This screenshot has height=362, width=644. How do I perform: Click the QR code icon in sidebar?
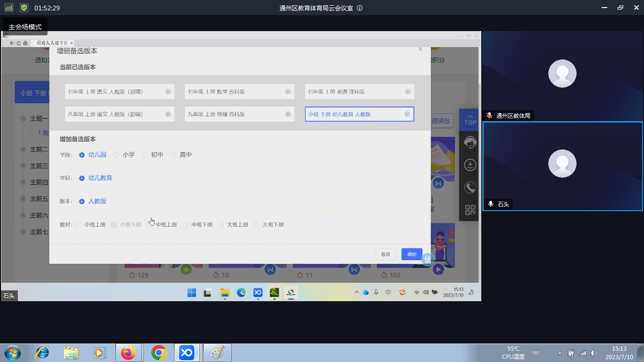tap(470, 210)
